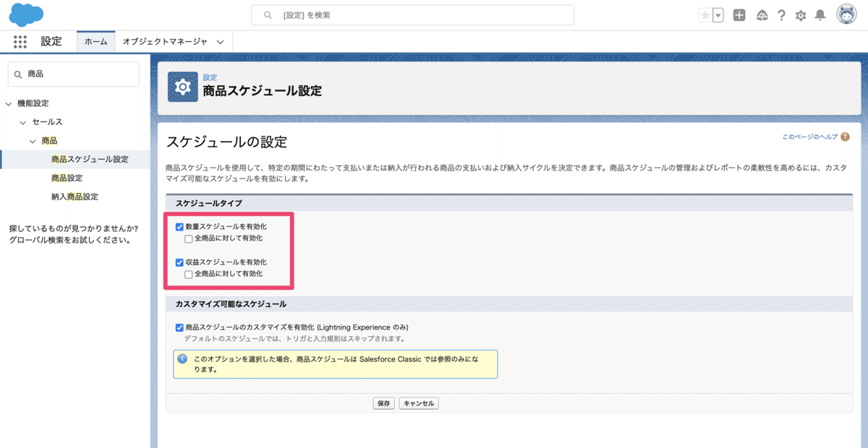868x448 pixels.
Task: Click the Salesforce cloud logo
Action: tap(27, 14)
